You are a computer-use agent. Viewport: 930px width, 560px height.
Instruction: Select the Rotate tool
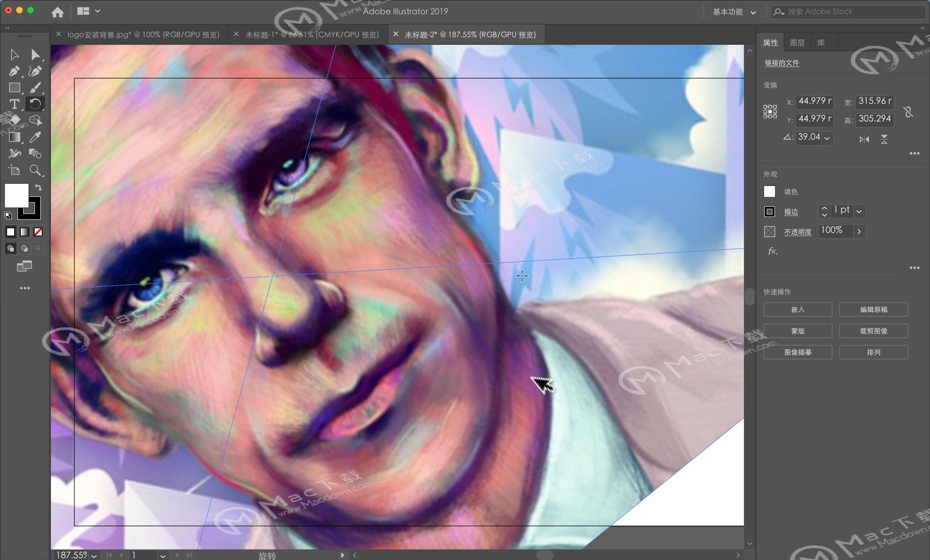(35, 104)
